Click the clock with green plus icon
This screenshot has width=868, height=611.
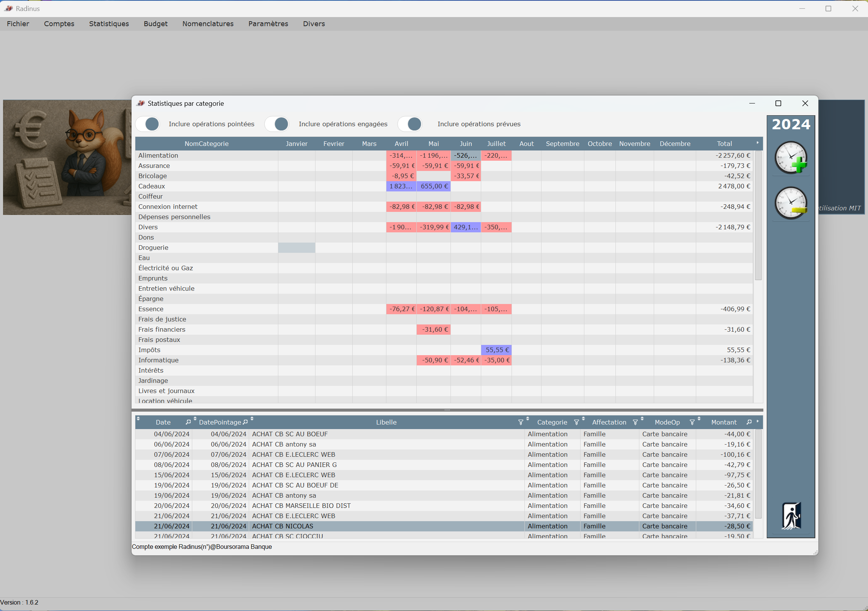791,158
